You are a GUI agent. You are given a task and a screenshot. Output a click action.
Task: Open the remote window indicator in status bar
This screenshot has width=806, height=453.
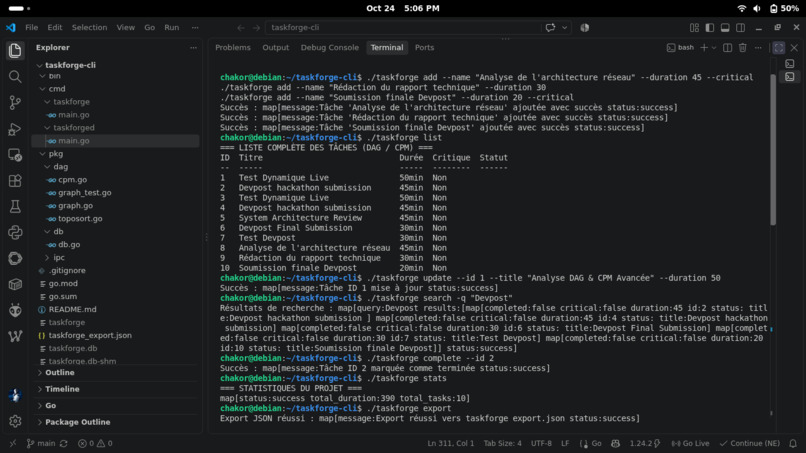tap(12, 443)
